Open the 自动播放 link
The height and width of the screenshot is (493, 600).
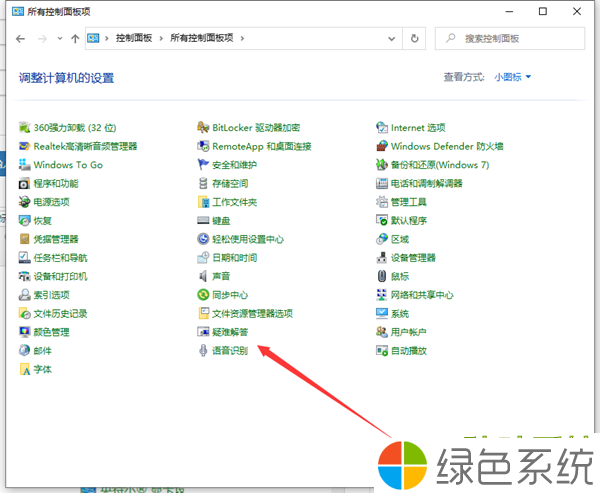click(409, 351)
